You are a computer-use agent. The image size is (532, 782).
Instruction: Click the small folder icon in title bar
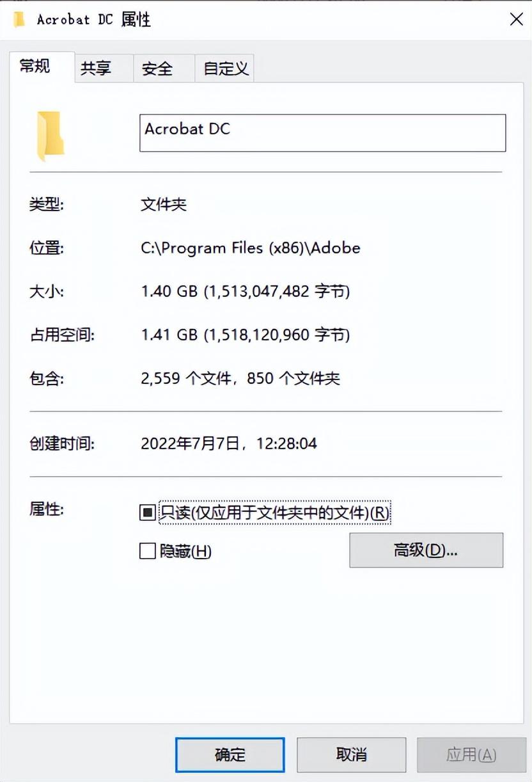click(x=19, y=19)
